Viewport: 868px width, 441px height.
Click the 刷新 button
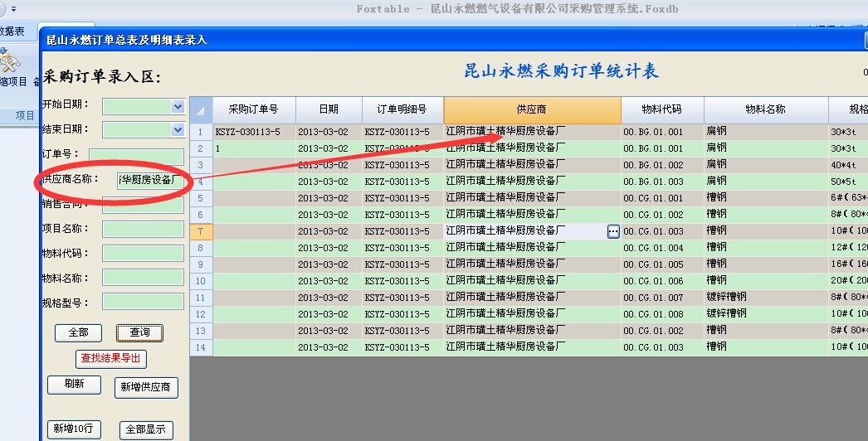coord(74,385)
